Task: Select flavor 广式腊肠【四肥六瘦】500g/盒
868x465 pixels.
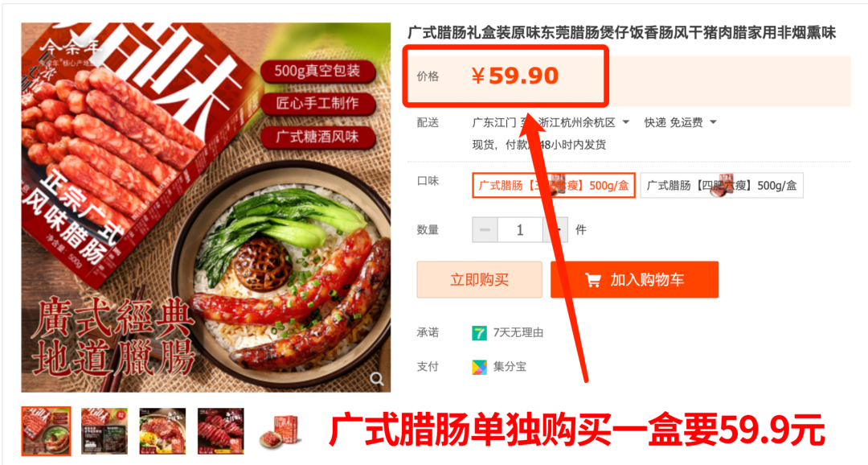Action: (721, 186)
